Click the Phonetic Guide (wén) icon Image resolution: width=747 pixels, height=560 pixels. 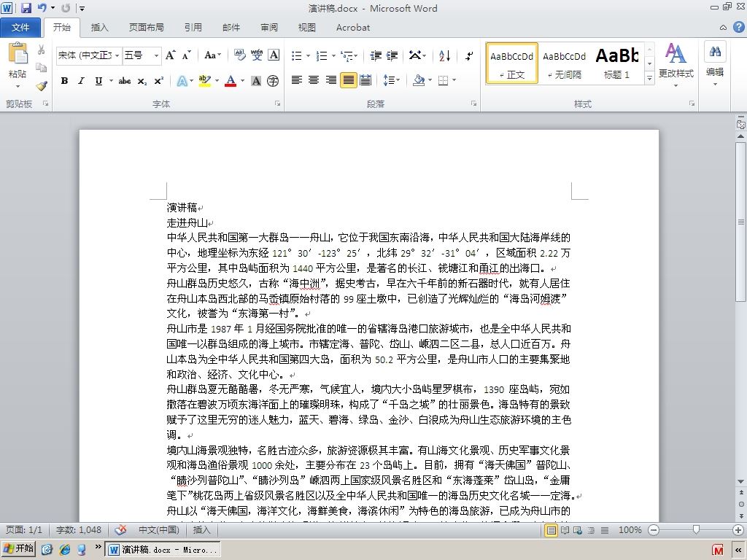257,55
